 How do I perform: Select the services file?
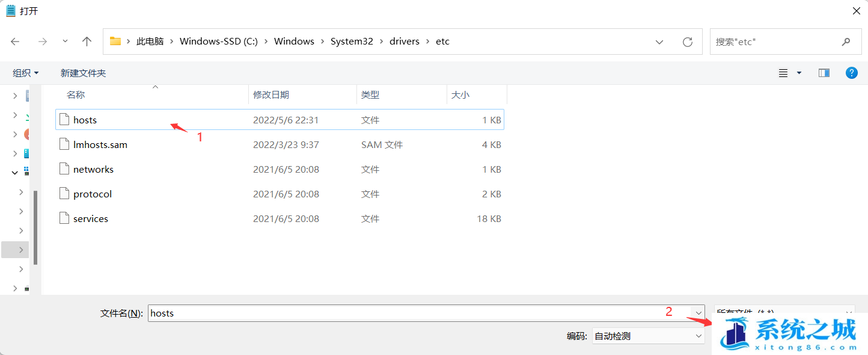pyautogui.click(x=280, y=218)
